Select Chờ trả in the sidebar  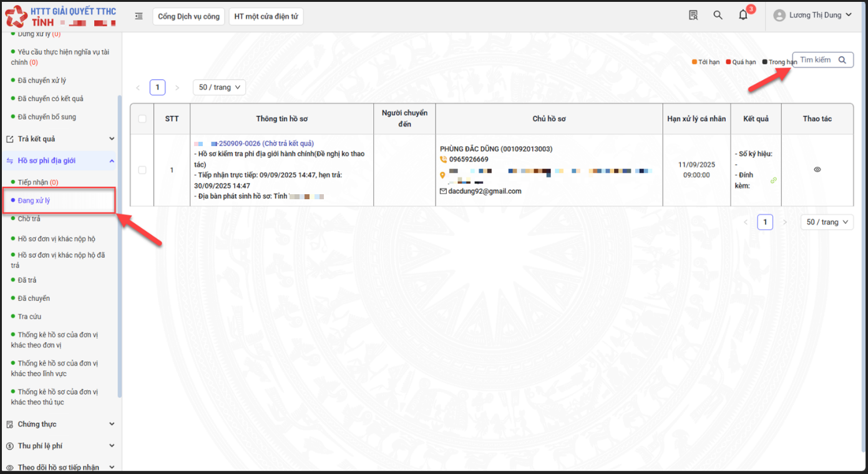[29, 219]
